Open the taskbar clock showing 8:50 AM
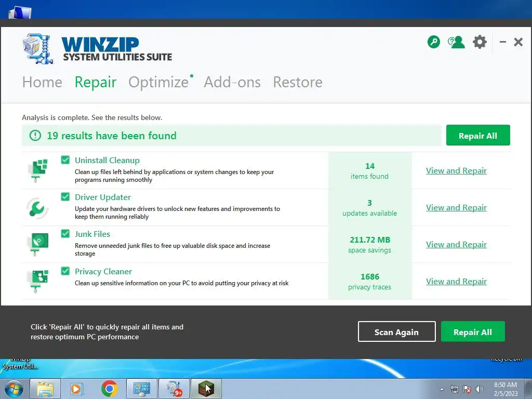532x399 pixels. (506, 389)
